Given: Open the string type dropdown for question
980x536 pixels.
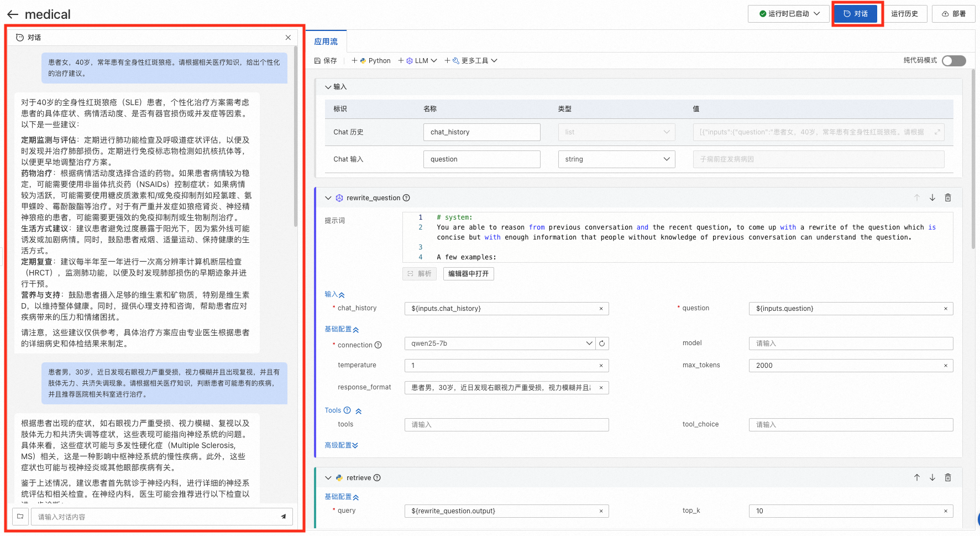Looking at the screenshot, I should [x=616, y=159].
